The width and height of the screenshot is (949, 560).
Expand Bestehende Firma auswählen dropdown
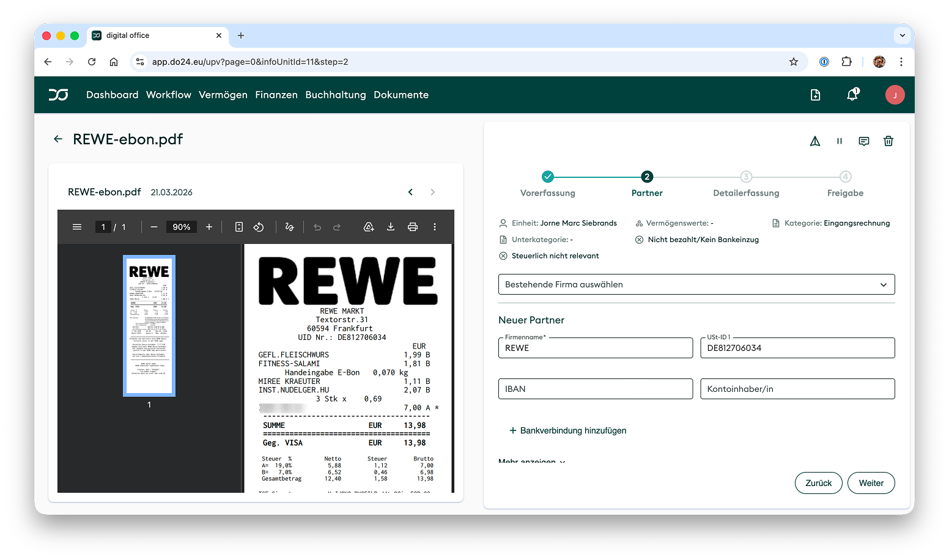point(696,284)
